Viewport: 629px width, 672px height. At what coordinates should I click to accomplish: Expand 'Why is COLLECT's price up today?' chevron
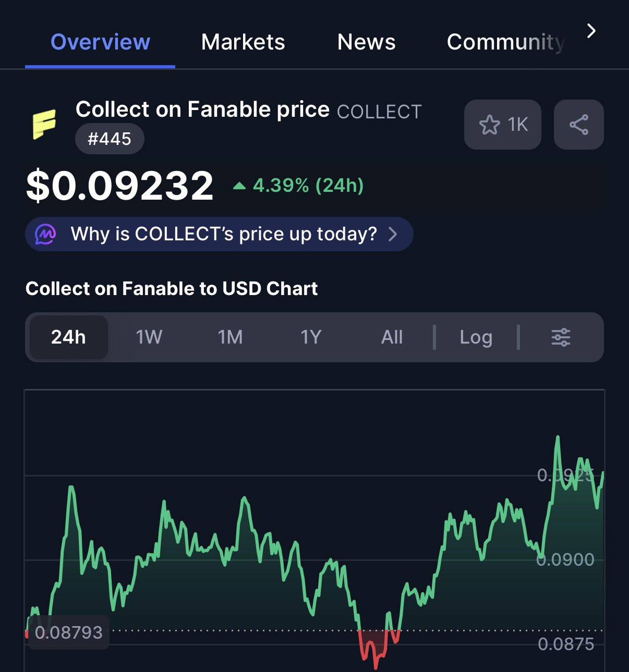point(393,234)
